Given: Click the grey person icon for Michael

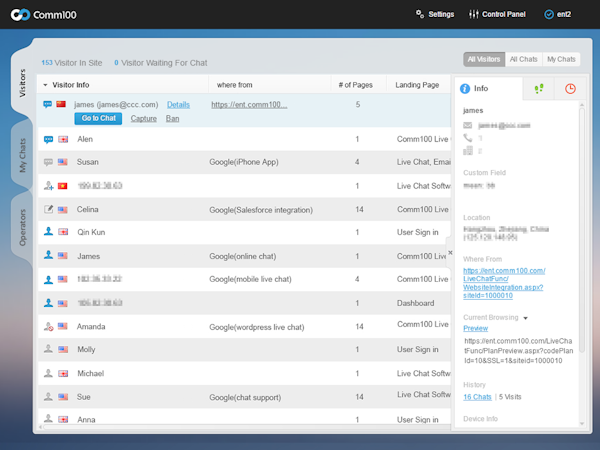Looking at the screenshot, I should (48, 373).
